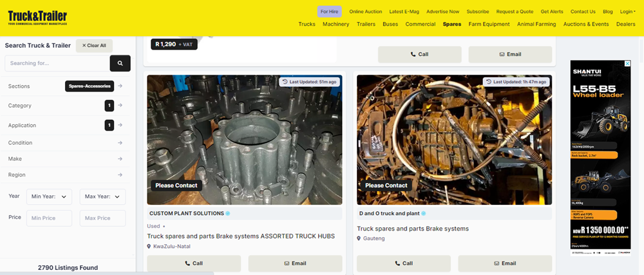Viewport: 644px width, 275px height.
Task: Click the Region filter arrow
Action: (120, 175)
